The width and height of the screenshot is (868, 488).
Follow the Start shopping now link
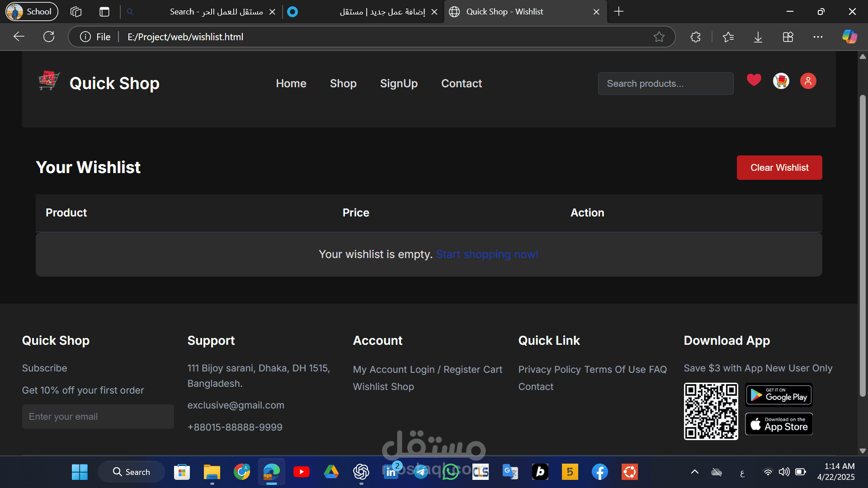click(x=487, y=254)
